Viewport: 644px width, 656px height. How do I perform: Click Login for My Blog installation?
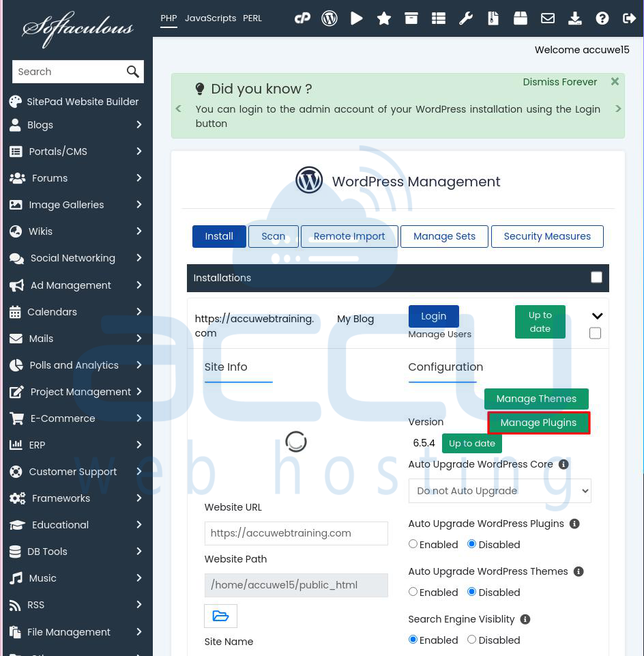pyautogui.click(x=434, y=316)
